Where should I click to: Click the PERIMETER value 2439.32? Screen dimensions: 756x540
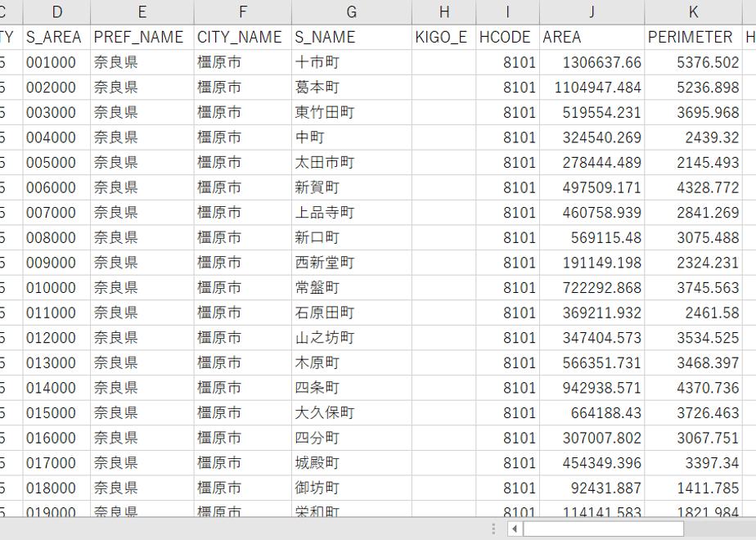[x=693, y=137]
